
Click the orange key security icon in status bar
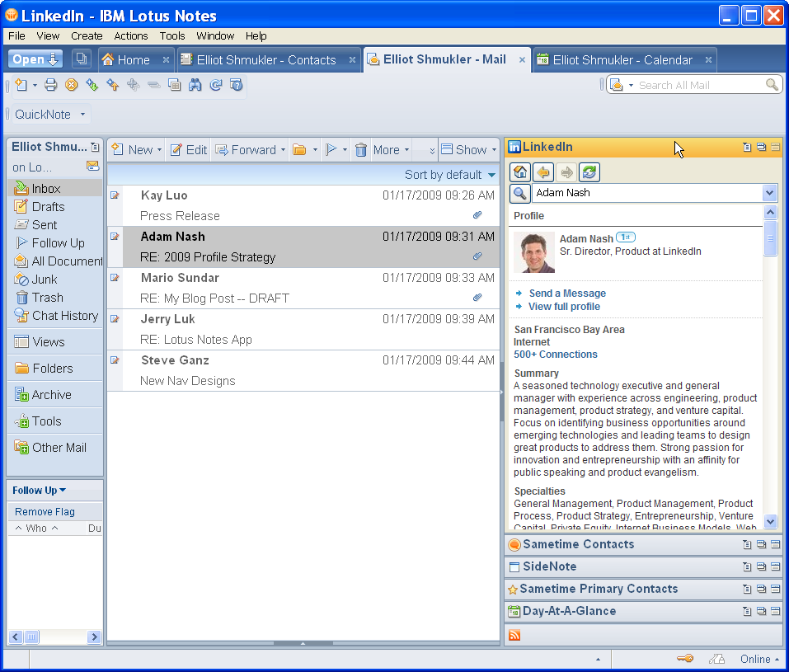(x=684, y=659)
